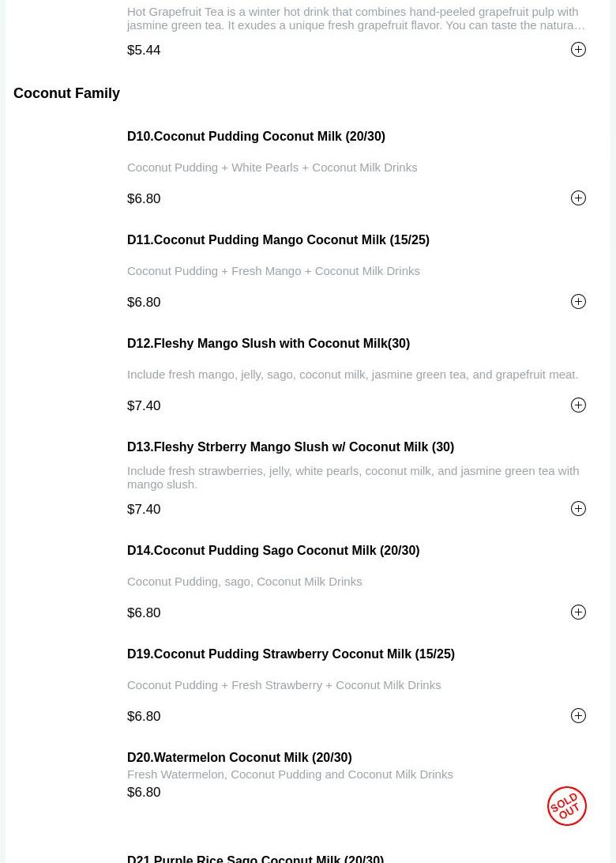Add D10 Coconut Pudding Coconut Milk

point(578,198)
